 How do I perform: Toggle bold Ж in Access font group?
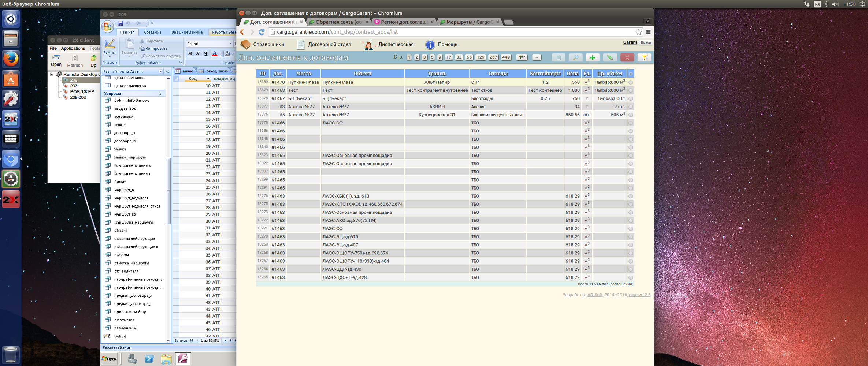[x=190, y=53]
